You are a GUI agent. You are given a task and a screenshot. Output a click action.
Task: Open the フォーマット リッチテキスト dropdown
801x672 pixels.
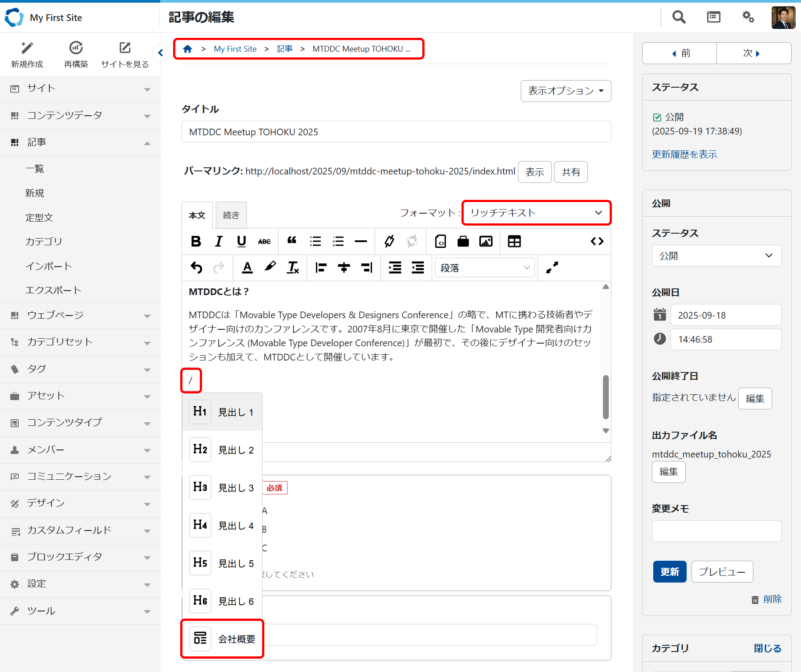536,213
